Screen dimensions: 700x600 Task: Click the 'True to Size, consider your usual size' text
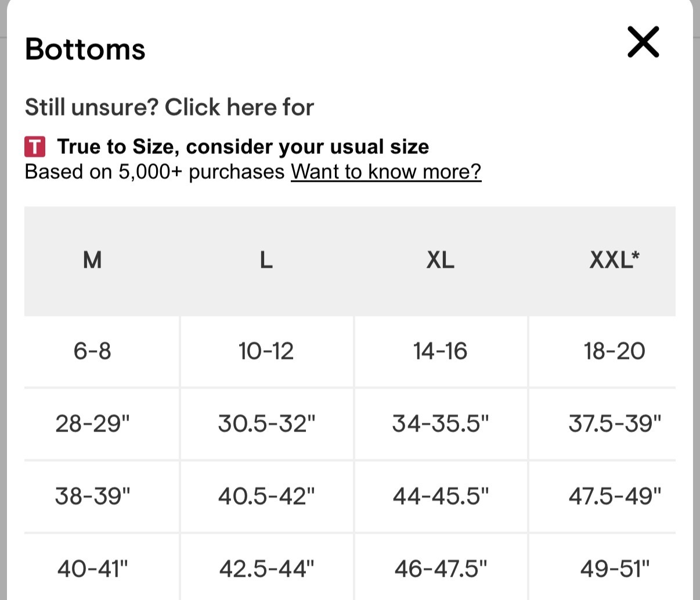pos(243,147)
